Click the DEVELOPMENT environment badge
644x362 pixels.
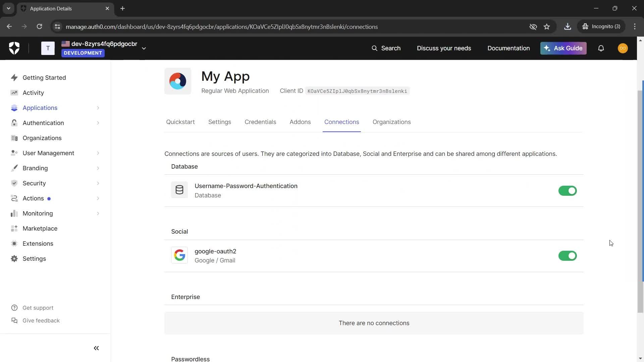coord(83,53)
